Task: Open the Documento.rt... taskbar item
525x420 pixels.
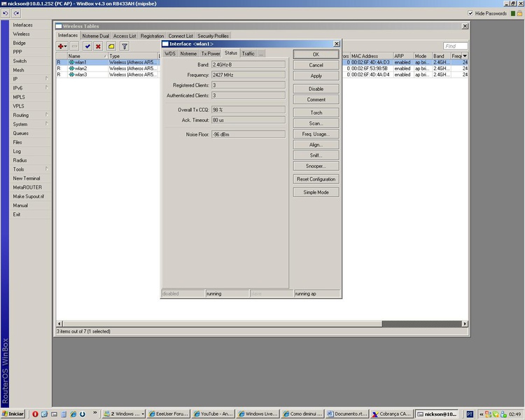Action: [347, 414]
